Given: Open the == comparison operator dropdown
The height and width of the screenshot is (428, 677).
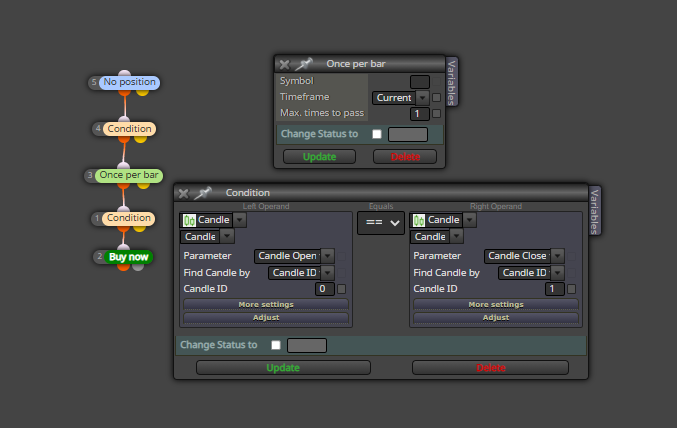Looking at the screenshot, I should point(381,223).
